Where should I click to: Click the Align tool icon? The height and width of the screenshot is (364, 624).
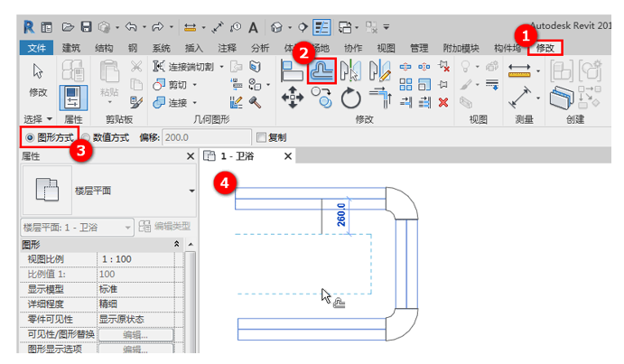pos(291,71)
